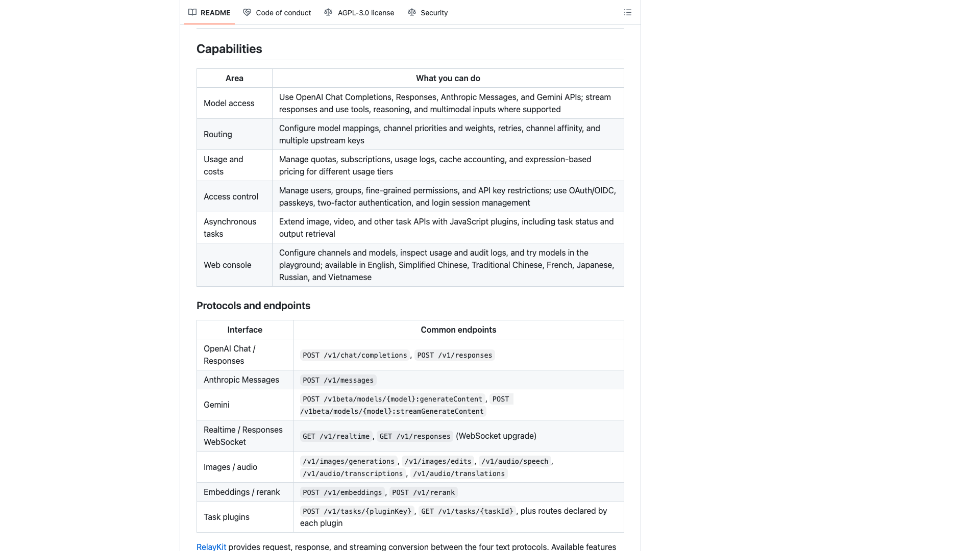Click the POST /v1/rerank code
Viewport: 980px width, 551px height.
[x=423, y=492]
